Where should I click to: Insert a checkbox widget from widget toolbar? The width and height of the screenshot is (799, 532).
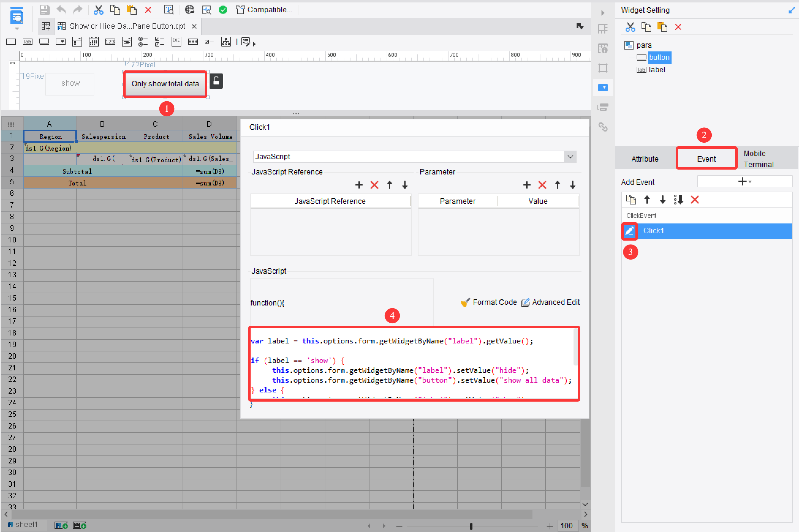click(x=209, y=42)
